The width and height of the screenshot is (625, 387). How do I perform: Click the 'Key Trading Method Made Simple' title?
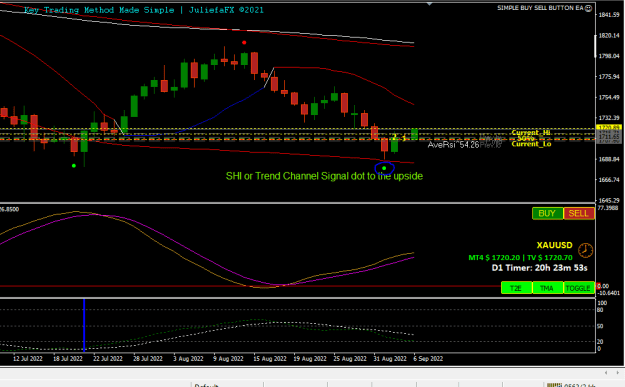pyautogui.click(x=99, y=10)
